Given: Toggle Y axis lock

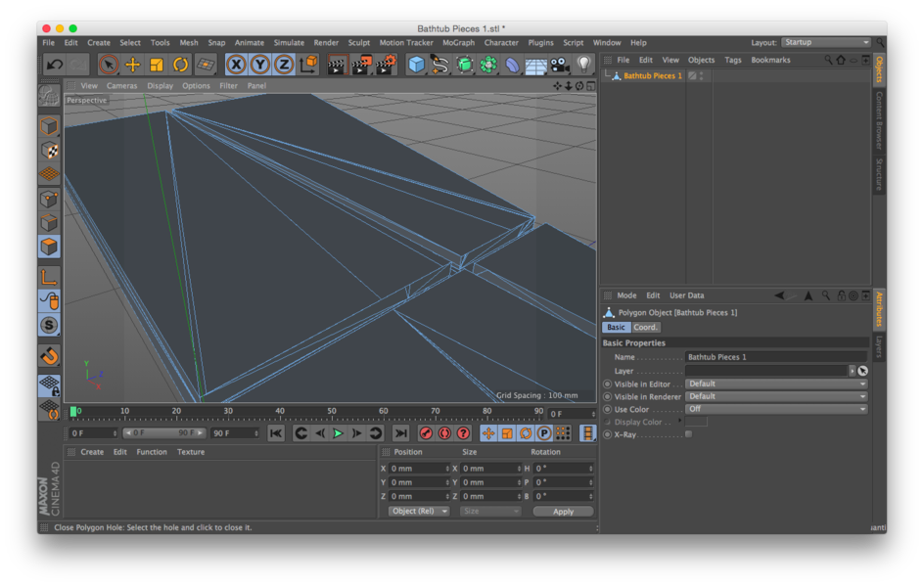Looking at the screenshot, I should point(260,65).
